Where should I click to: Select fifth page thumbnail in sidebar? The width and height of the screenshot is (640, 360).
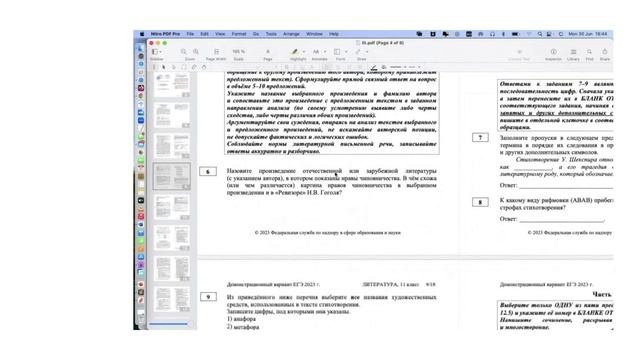click(x=172, y=207)
